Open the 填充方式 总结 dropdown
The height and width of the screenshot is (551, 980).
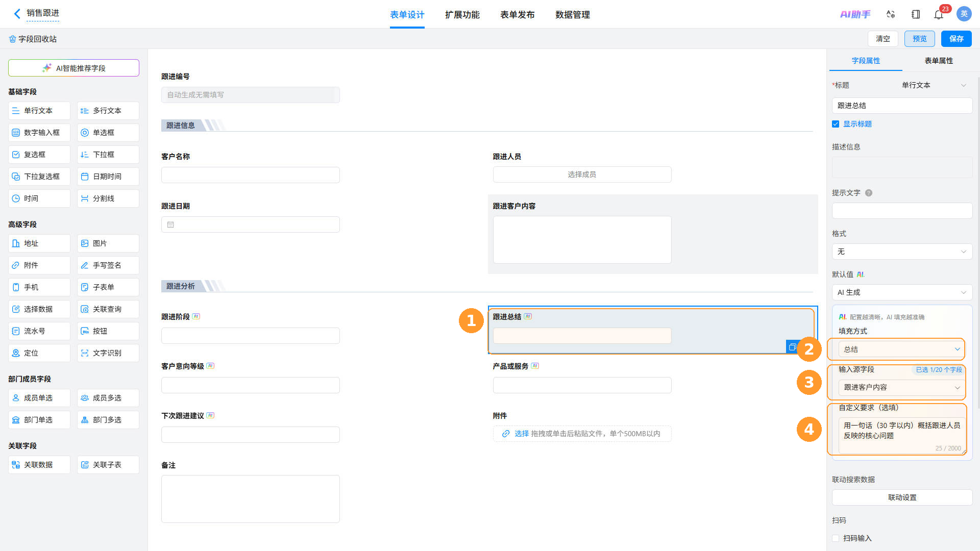[901, 349]
